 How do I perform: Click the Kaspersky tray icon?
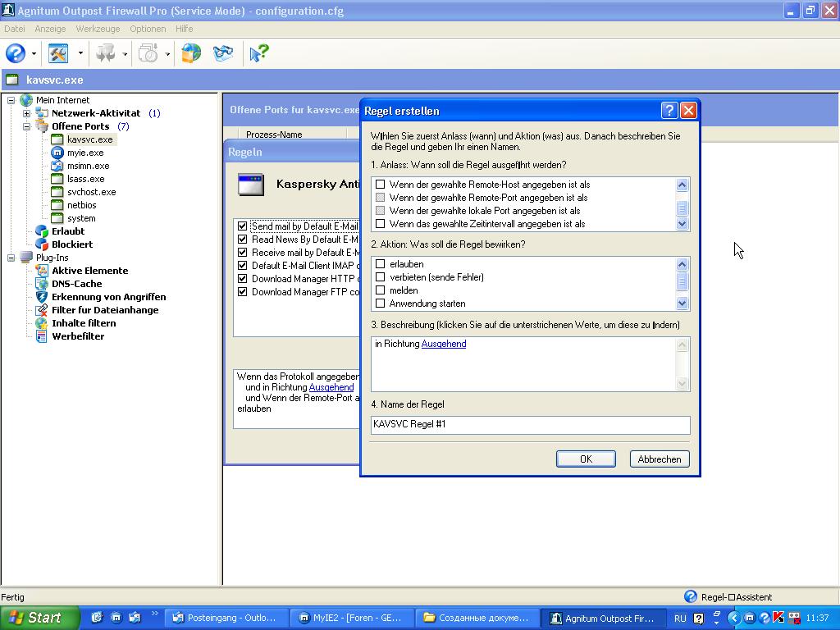778,618
